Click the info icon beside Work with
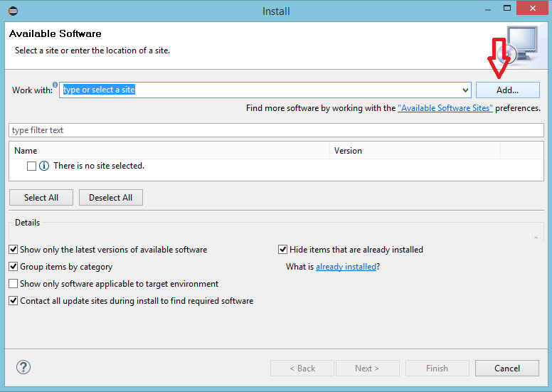Screen dimensions: 552x392 pyautogui.click(x=55, y=85)
